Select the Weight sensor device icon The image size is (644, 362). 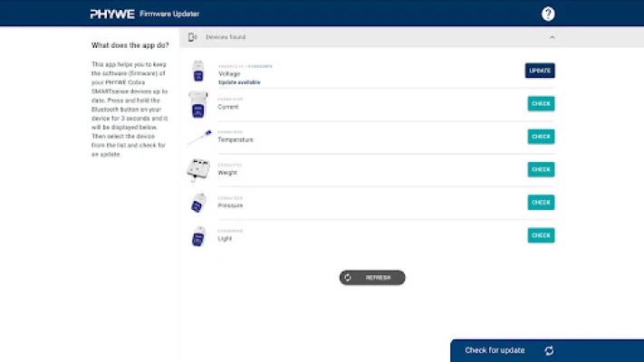click(x=198, y=169)
